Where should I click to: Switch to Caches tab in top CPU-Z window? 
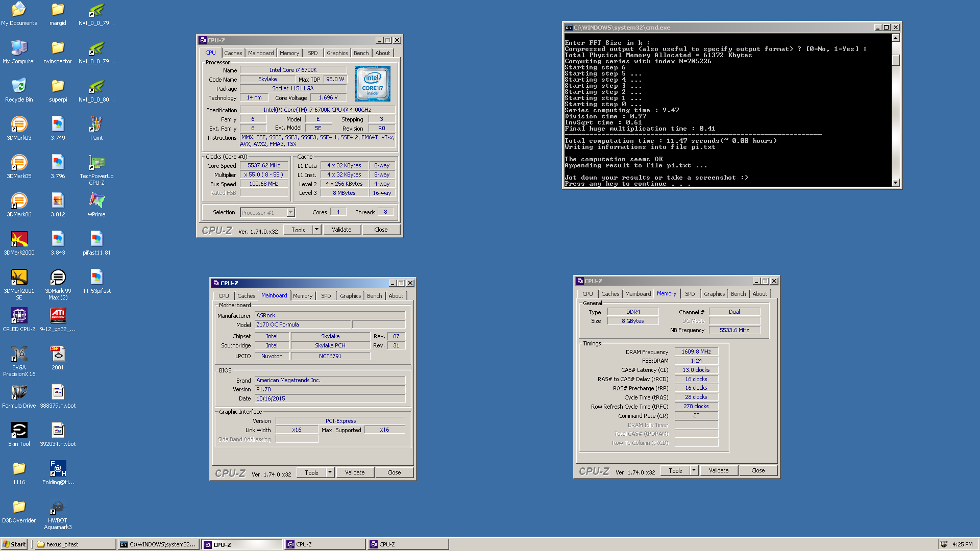(x=233, y=53)
